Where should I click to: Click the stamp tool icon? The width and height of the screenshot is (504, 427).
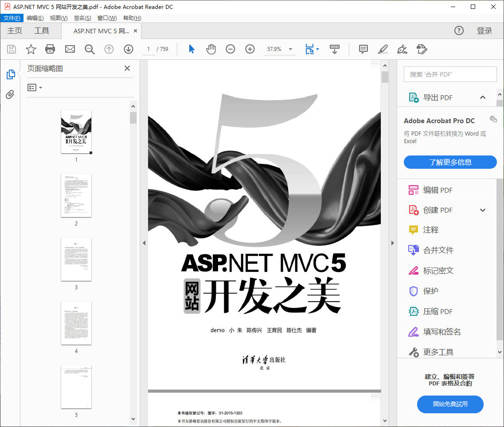[422, 49]
